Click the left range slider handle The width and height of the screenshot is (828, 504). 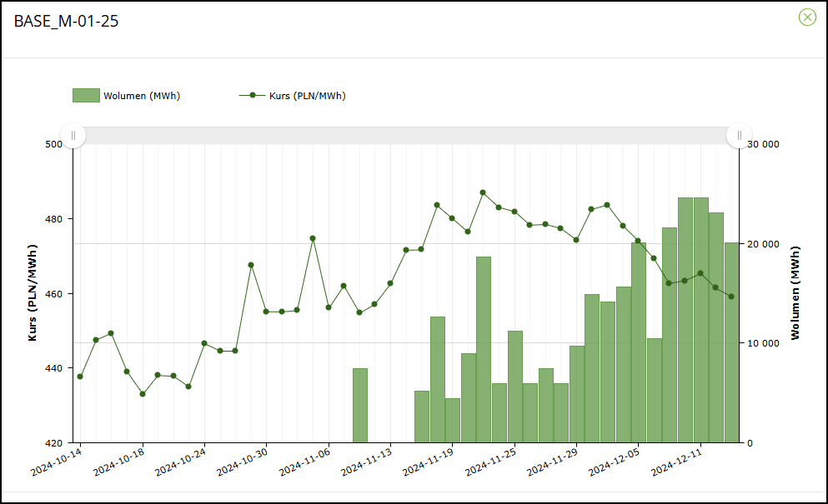point(73,135)
